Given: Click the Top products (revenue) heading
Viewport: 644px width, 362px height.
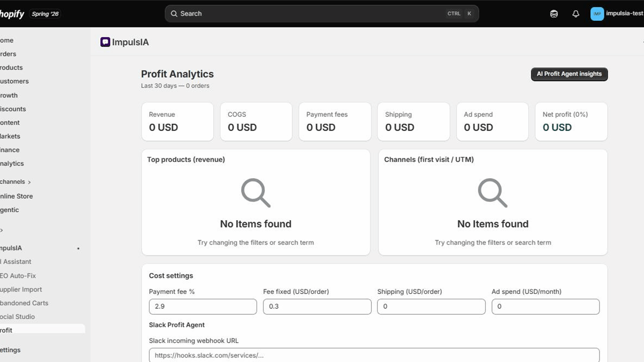Looking at the screenshot, I should 186,160.
